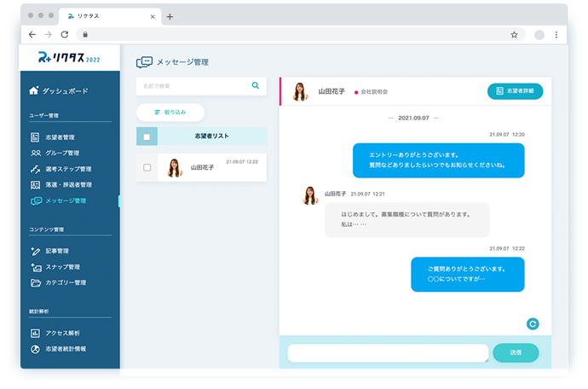Toggle select-all checkbox in 志望者リスト header
The height and width of the screenshot is (389, 588).
147,136
